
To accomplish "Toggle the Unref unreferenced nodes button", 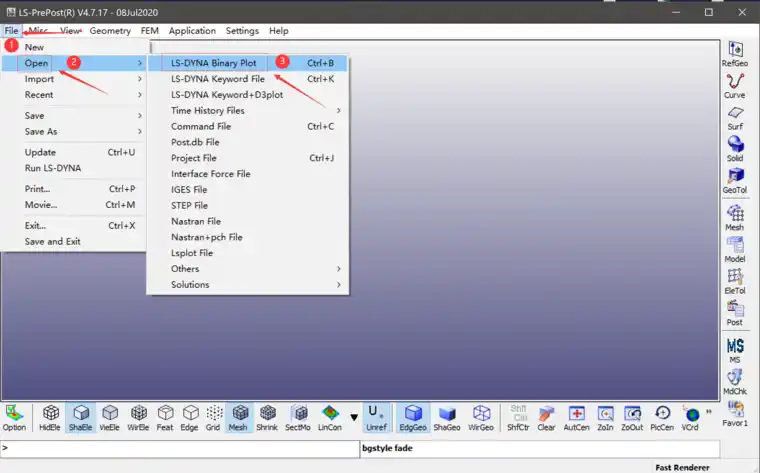I will pos(377,418).
